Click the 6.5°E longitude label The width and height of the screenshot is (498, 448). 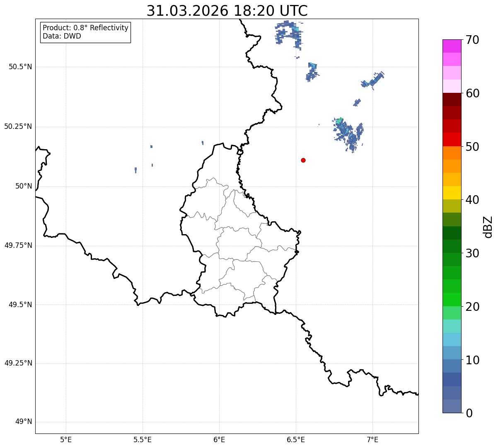point(296,439)
